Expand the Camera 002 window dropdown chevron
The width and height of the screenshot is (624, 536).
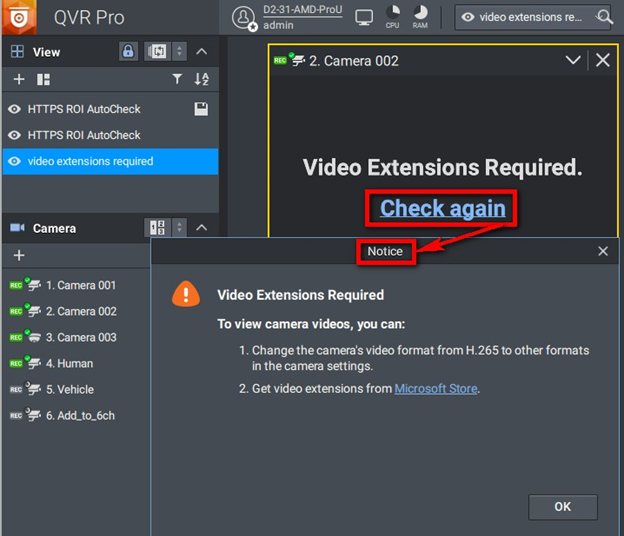[573, 60]
